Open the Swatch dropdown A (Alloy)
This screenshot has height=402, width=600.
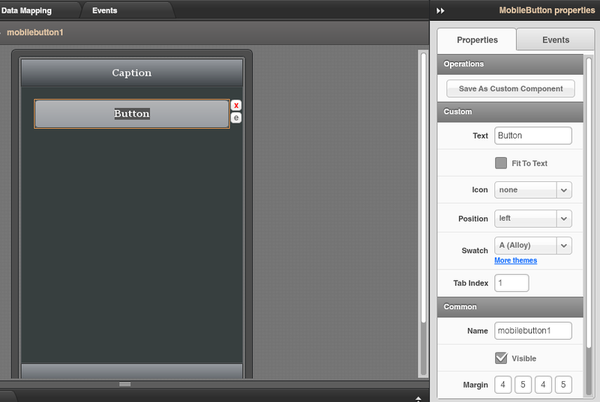point(532,245)
